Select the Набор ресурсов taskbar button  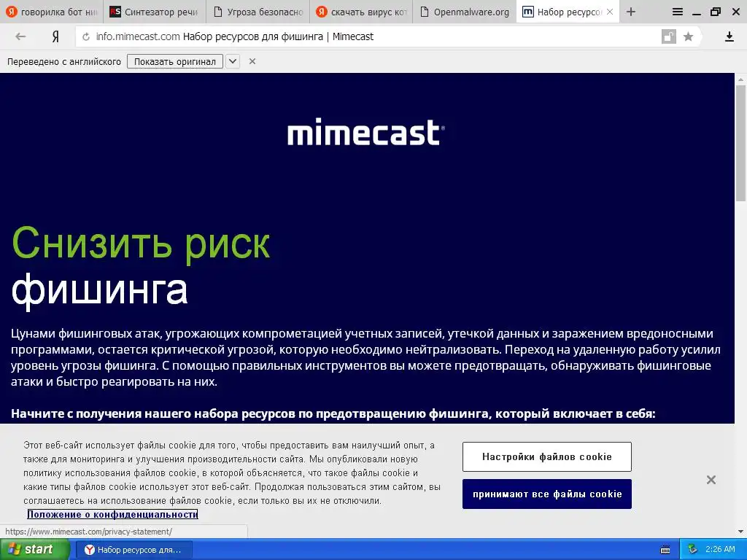click(134, 550)
